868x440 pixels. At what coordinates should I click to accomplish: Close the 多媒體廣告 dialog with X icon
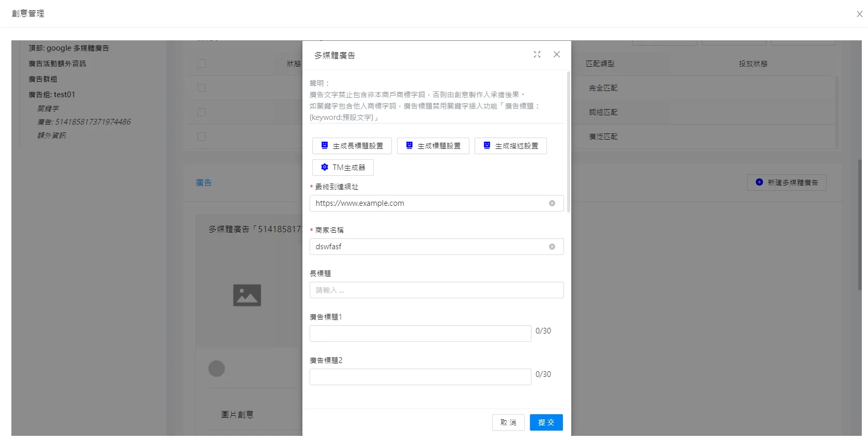(557, 54)
